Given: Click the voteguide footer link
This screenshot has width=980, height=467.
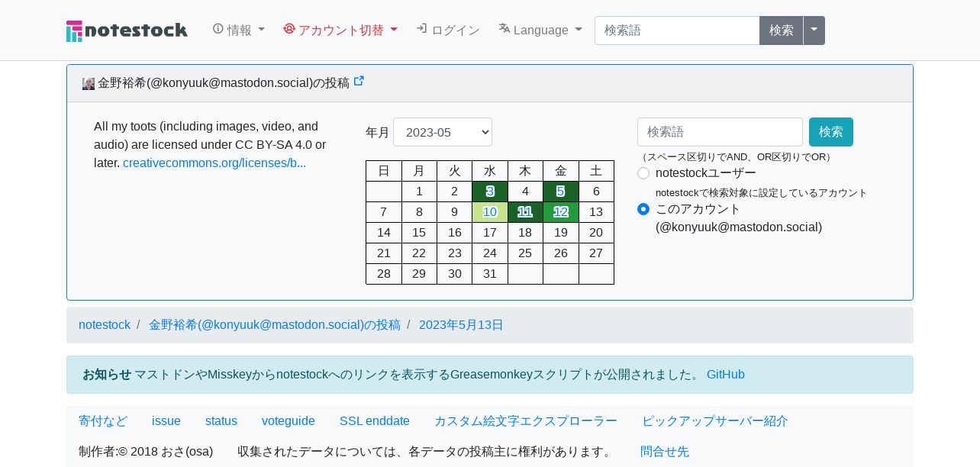Looking at the screenshot, I should click(x=289, y=421).
